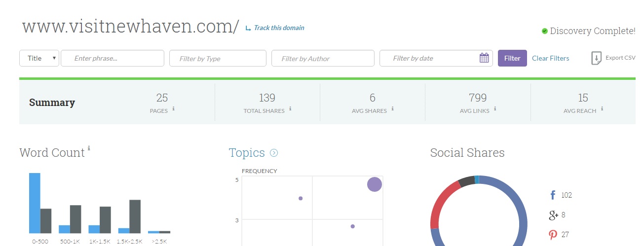Click the info icon beside Word Count
The height and width of the screenshot is (246, 644).
pos(89,148)
